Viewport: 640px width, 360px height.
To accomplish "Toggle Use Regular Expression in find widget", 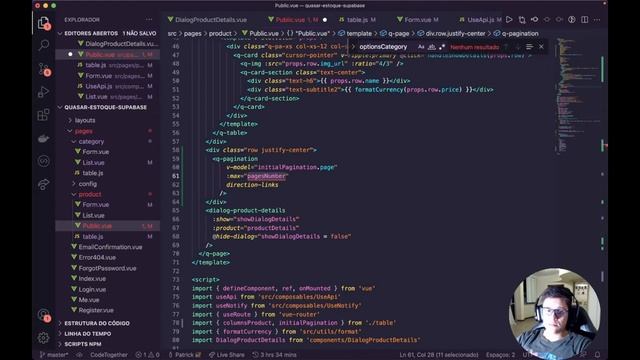I will coord(442,47).
